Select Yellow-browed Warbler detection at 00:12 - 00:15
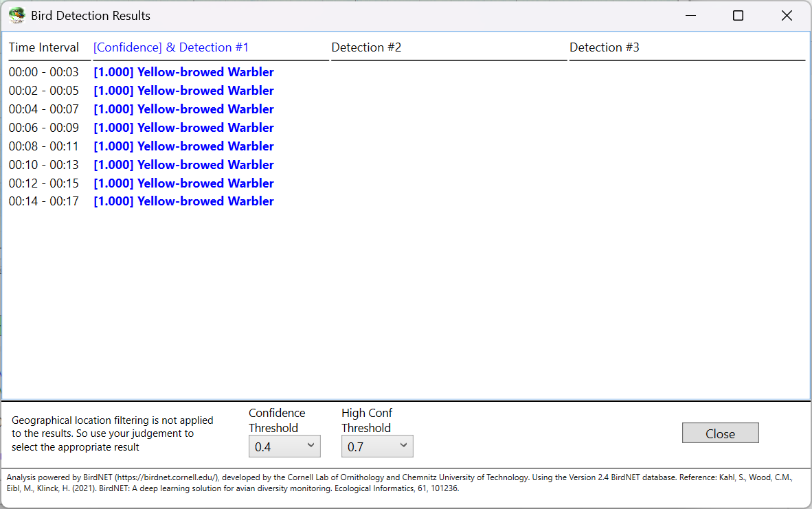This screenshot has width=812, height=509. tap(183, 183)
